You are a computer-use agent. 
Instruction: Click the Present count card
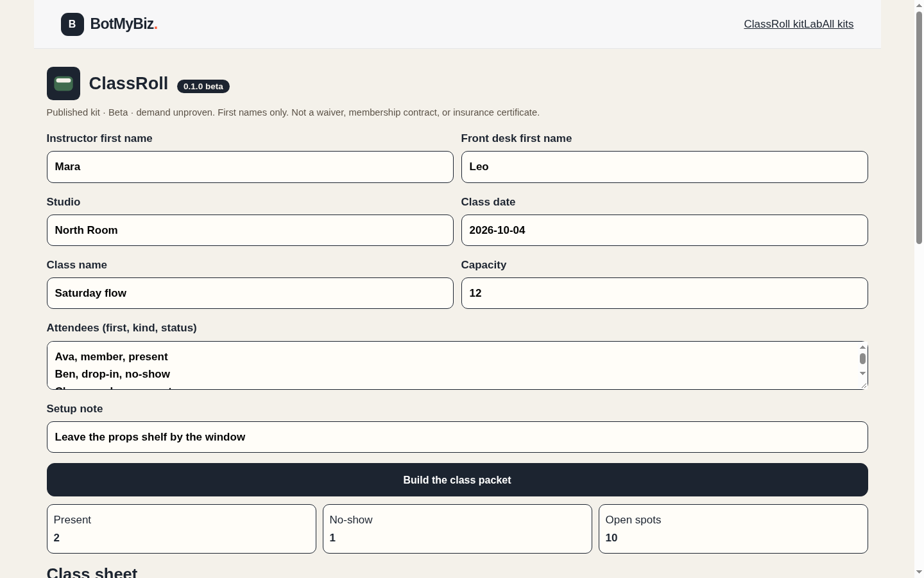[x=182, y=529]
